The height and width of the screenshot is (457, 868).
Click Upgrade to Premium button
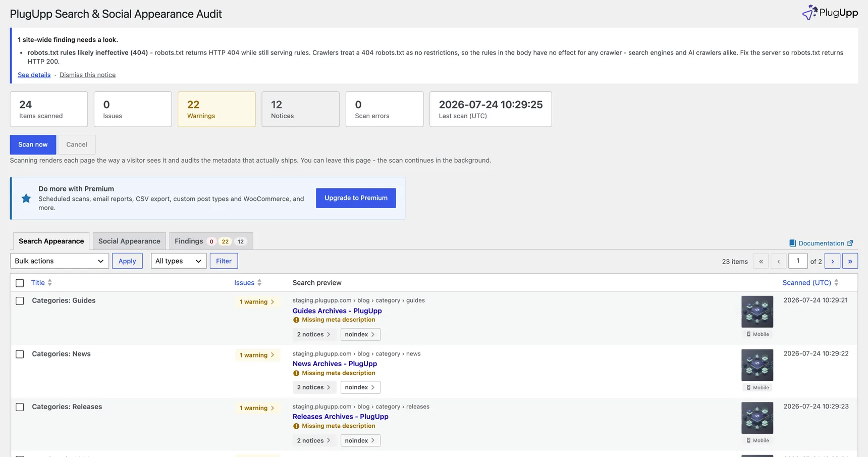356,198
